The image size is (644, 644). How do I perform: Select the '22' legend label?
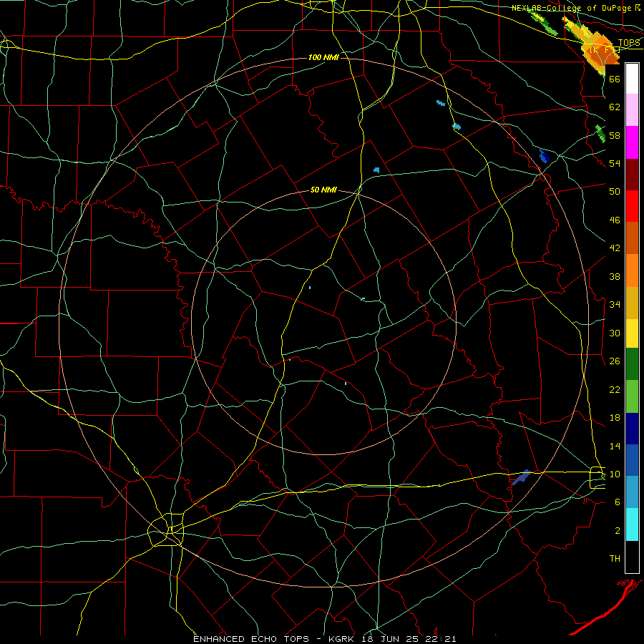coord(615,389)
